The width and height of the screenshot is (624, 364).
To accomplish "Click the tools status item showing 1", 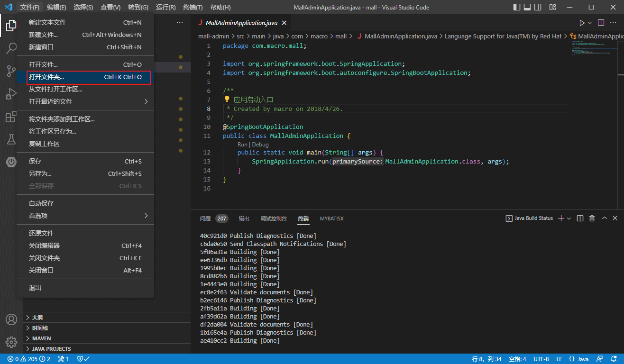I will 64,359.
